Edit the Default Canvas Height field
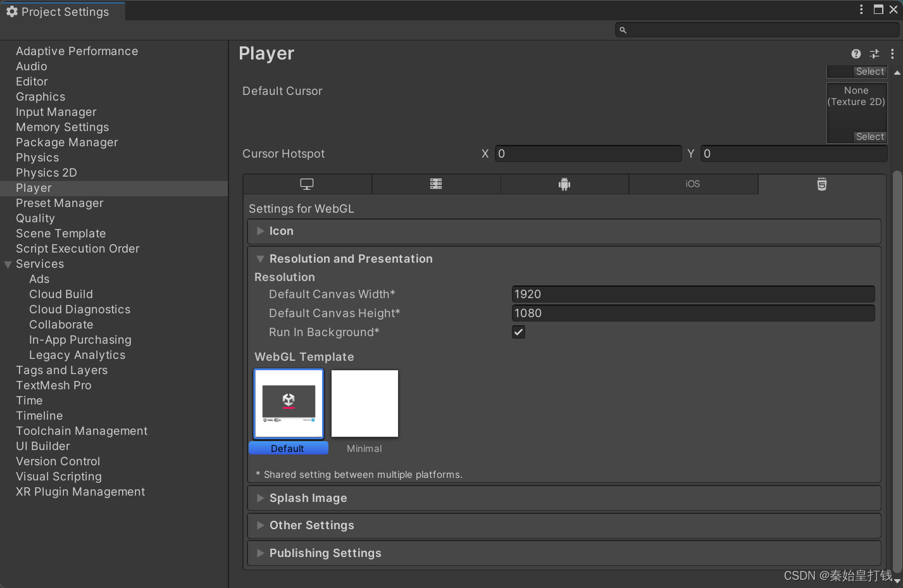This screenshot has height=588, width=903. (693, 313)
